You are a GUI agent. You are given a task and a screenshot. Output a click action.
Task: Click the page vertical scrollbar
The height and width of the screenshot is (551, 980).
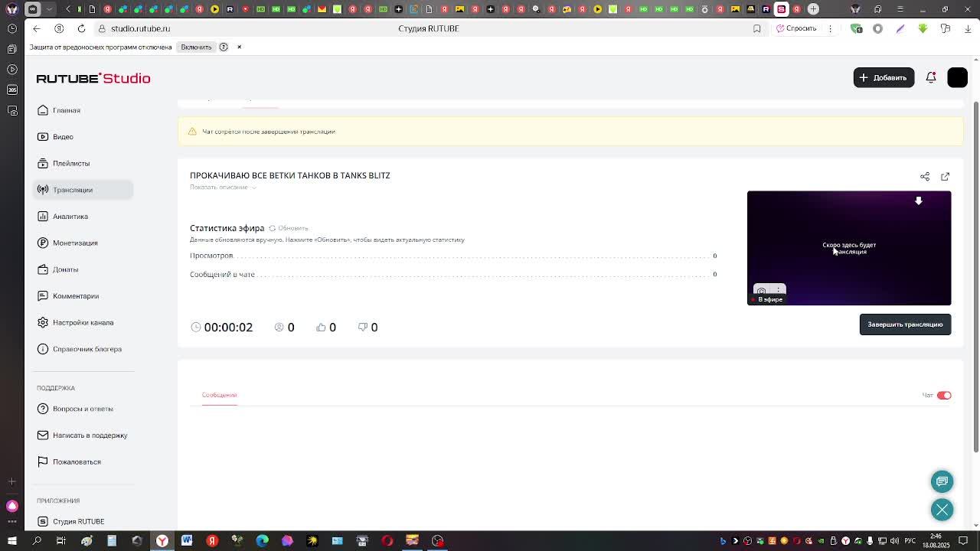975,275
